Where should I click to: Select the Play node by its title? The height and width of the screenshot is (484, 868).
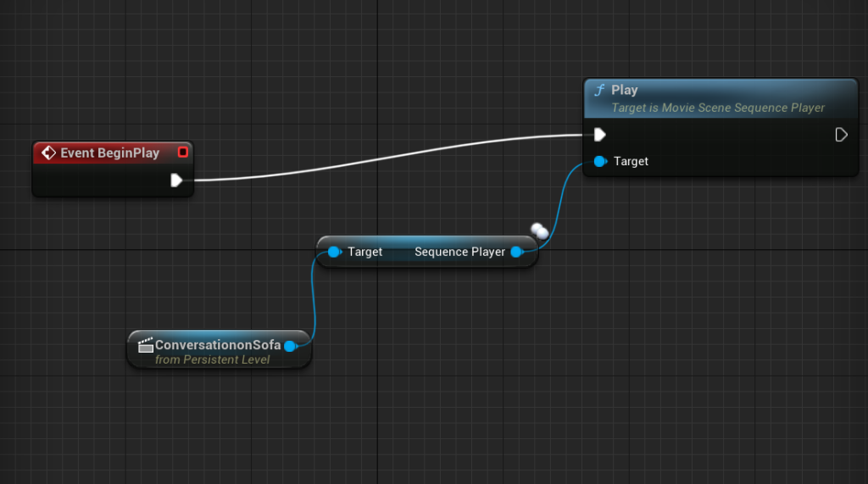point(625,90)
